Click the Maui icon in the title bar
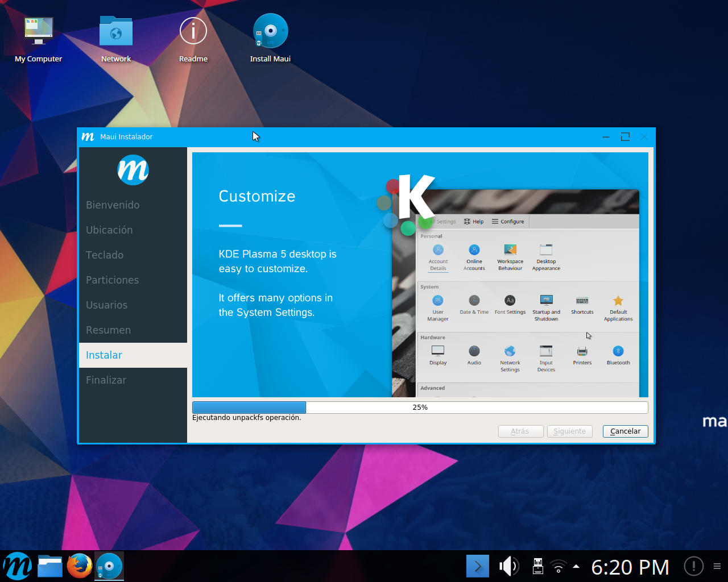 [x=88, y=136]
